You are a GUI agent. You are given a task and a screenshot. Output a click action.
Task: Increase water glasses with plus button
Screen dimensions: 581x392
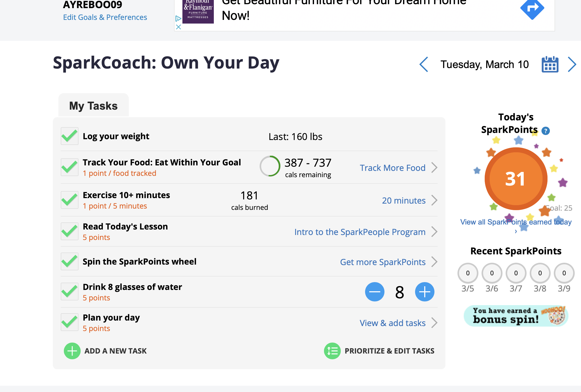[425, 292]
